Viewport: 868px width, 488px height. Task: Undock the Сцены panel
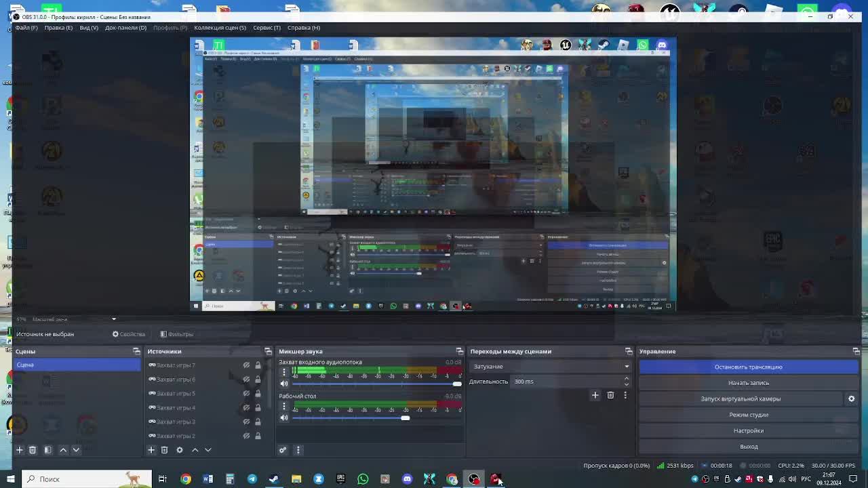(136, 351)
